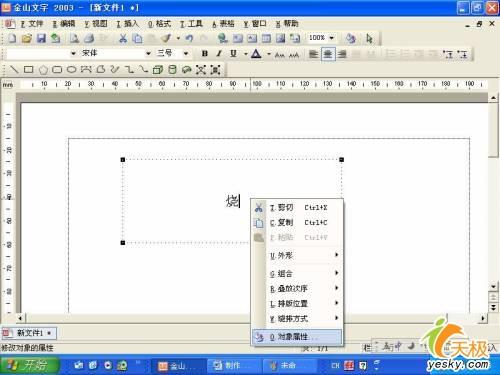The image size is (500, 375).
Task: Select the ellipse shape tool
Action: click(x=72, y=69)
